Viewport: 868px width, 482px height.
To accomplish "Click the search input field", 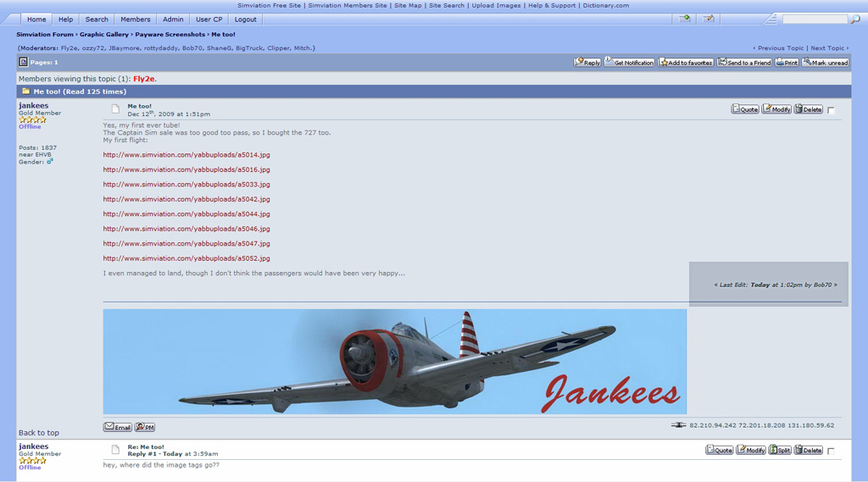I will click(x=815, y=19).
